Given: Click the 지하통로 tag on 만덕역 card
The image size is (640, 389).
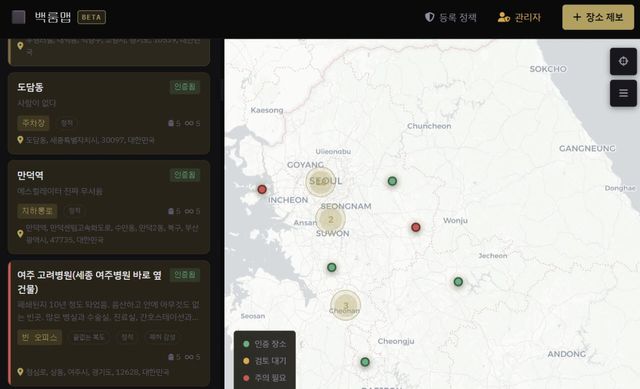Looking at the screenshot, I should (37, 211).
